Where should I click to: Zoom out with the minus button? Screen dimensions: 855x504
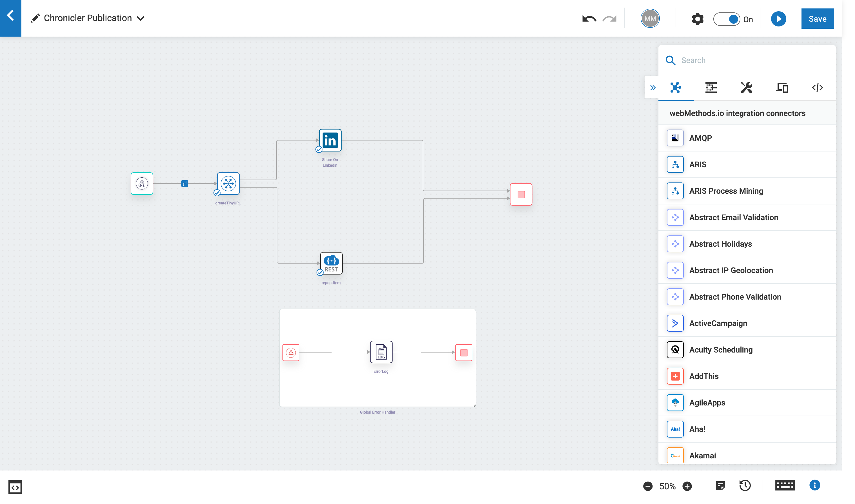click(647, 486)
